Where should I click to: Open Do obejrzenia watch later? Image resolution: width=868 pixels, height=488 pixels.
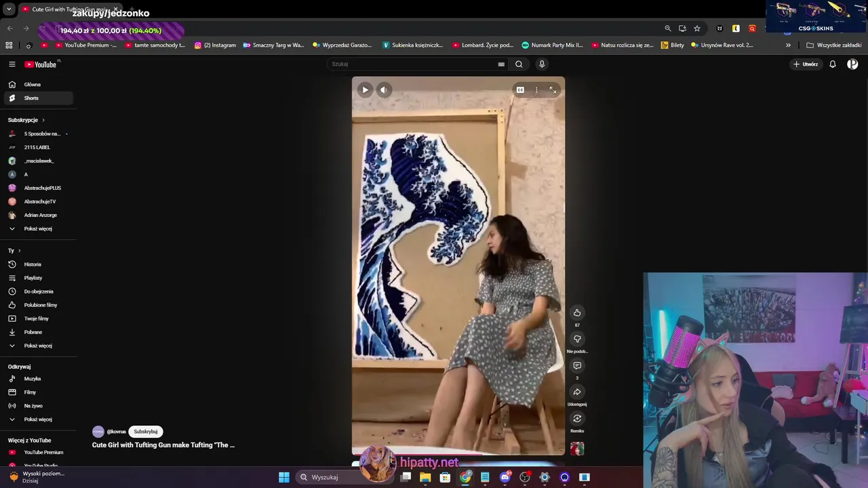39,291
